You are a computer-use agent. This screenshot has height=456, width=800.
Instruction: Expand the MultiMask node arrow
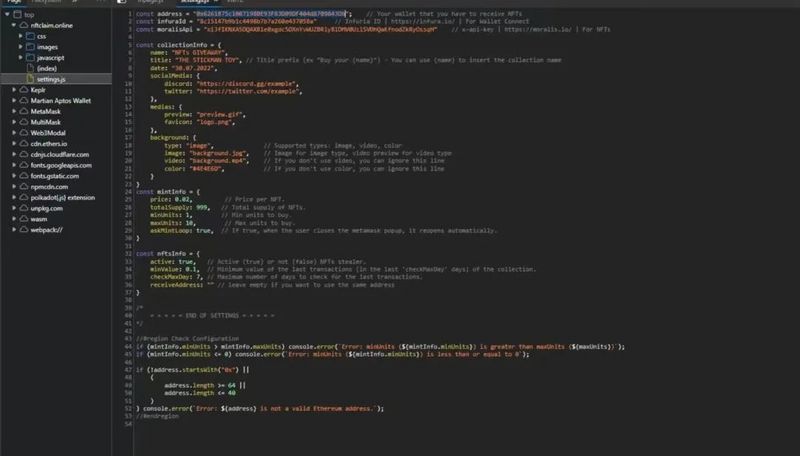tap(14, 122)
